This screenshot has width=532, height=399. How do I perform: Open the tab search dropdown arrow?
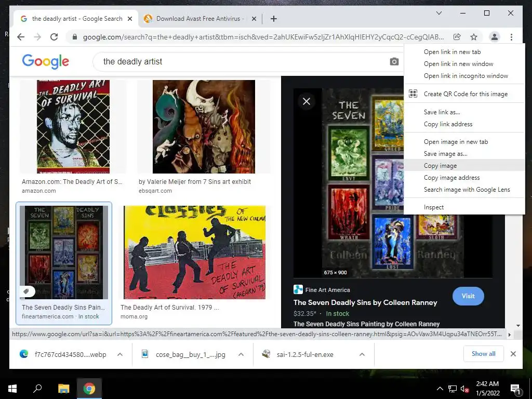[438, 13]
